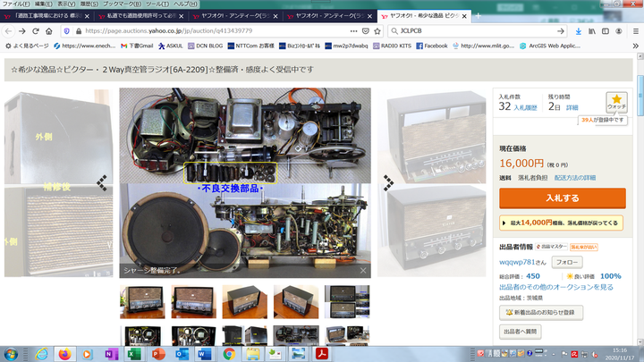Click the star watchlist (ウォッチ) icon
The image size is (644, 362).
pos(616,102)
